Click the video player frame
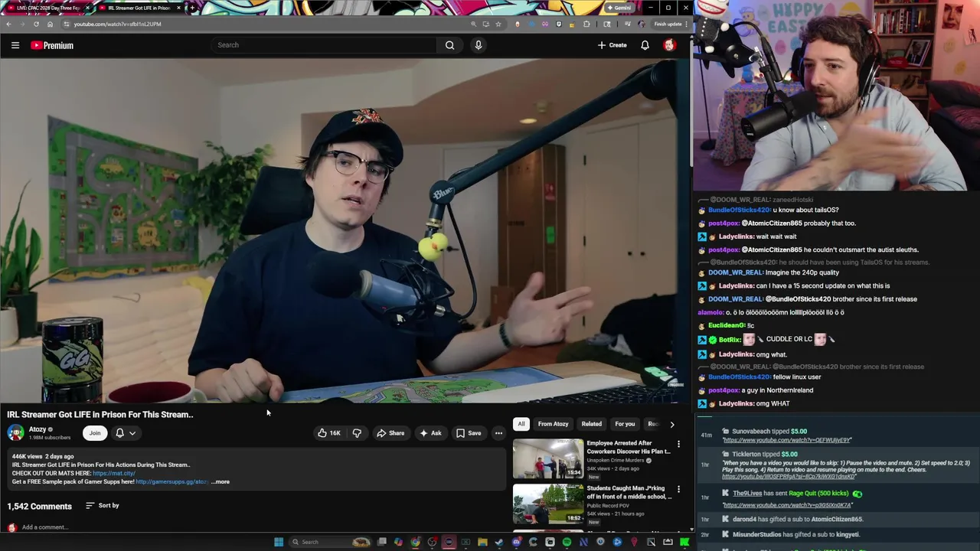 [x=345, y=230]
